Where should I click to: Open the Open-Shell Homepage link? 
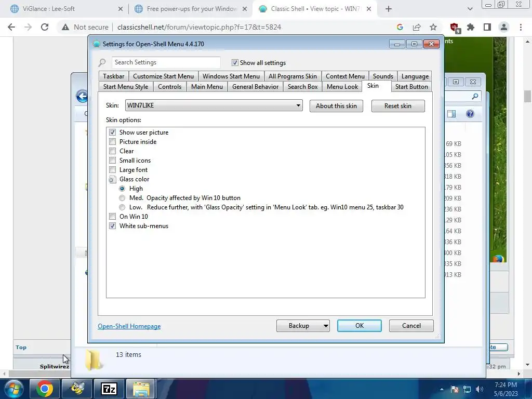[129, 326]
